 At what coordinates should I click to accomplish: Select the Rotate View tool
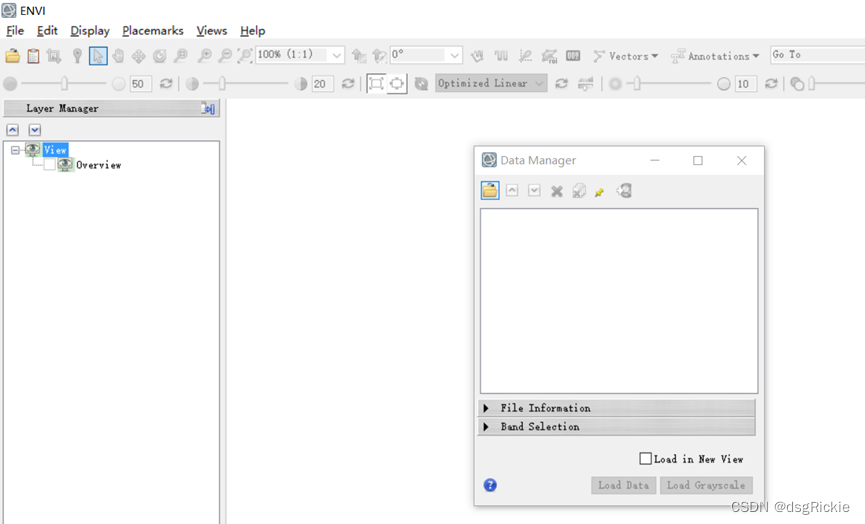coord(159,56)
